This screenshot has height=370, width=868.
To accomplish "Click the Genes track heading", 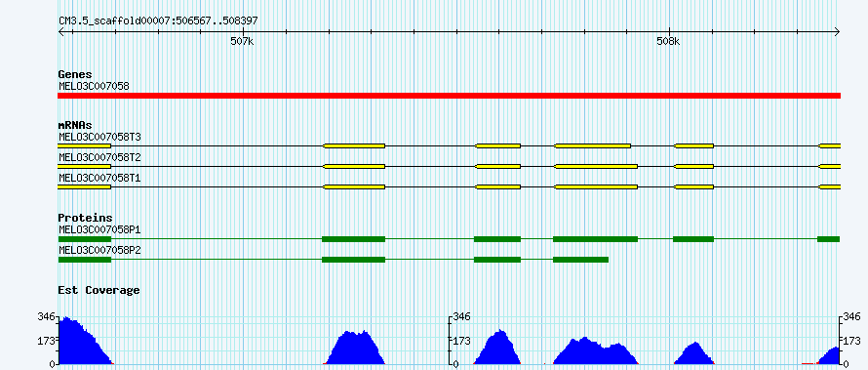I will tap(75, 74).
